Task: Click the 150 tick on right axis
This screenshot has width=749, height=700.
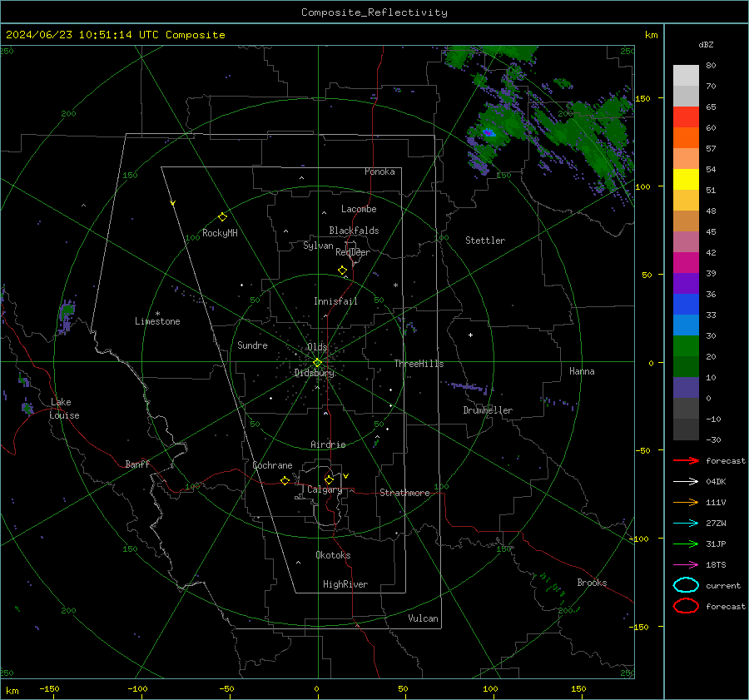Action: coord(642,98)
